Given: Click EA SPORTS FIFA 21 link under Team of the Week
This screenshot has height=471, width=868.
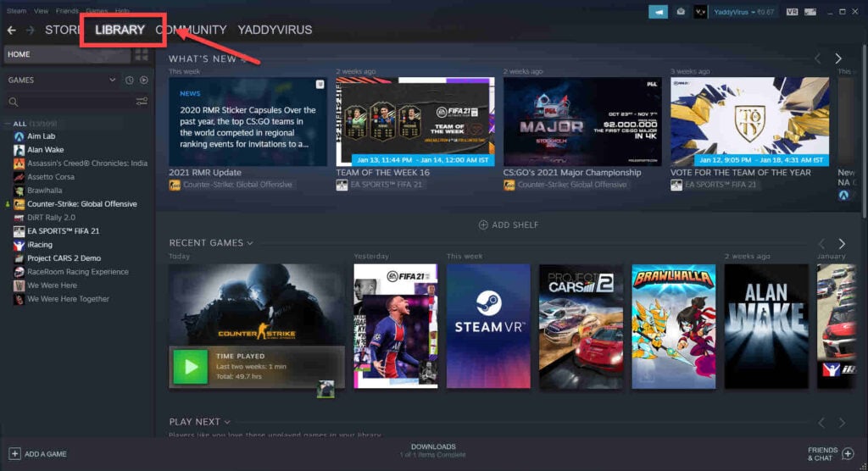Looking at the screenshot, I should [x=386, y=185].
